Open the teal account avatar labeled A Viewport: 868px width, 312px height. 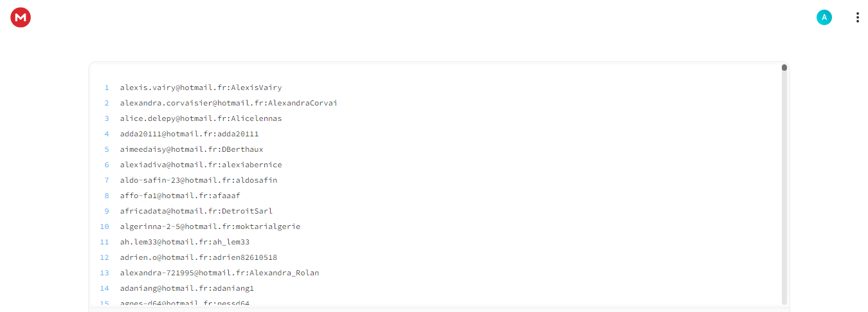[x=824, y=17]
